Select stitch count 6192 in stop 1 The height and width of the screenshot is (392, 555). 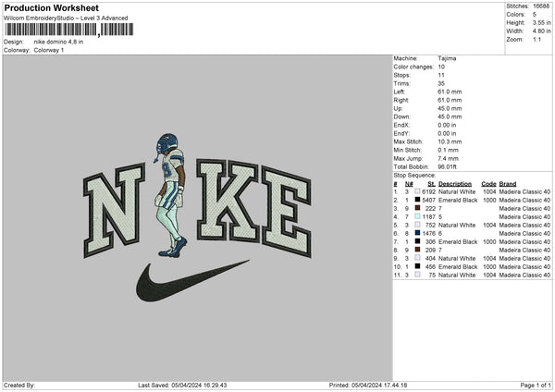click(x=428, y=191)
